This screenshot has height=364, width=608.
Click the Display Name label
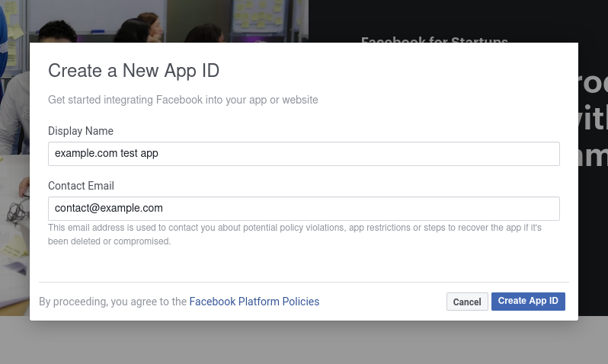click(x=81, y=131)
